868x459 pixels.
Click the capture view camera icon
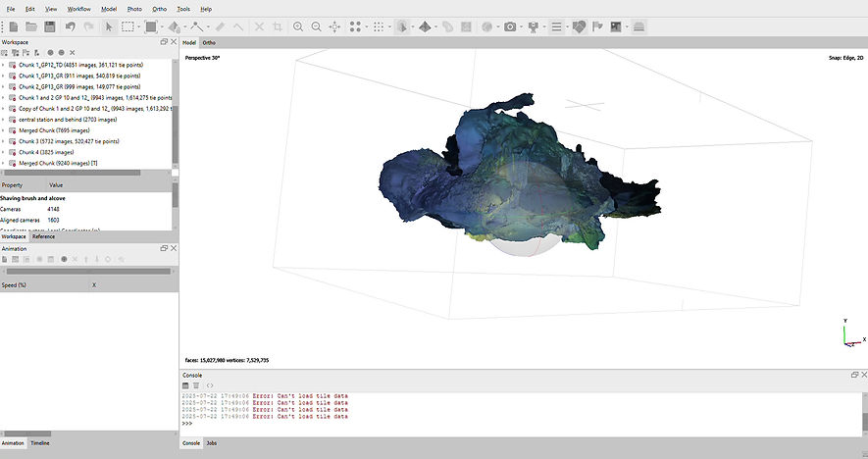click(510, 26)
